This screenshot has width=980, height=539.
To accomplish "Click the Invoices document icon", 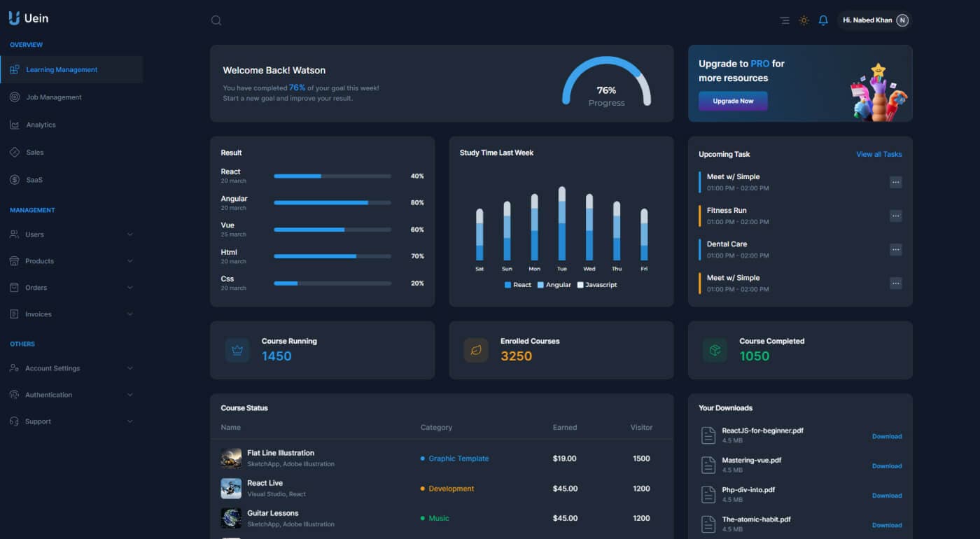I will tap(14, 314).
